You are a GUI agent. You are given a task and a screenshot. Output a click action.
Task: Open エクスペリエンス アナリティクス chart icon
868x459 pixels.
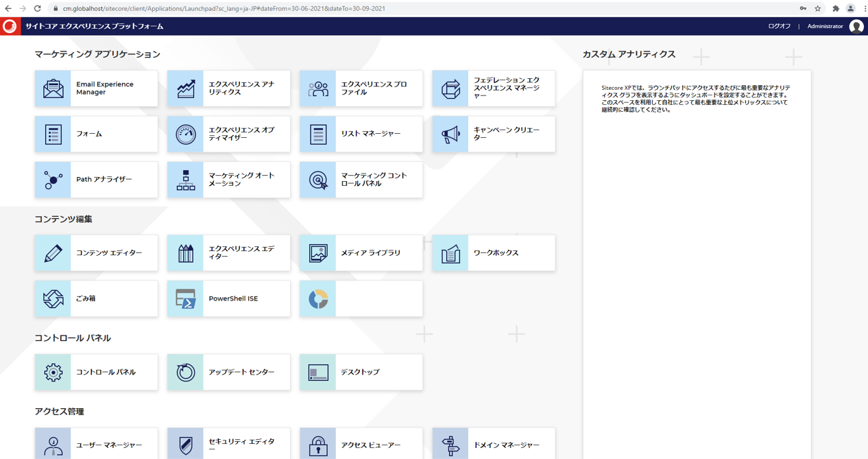point(185,89)
